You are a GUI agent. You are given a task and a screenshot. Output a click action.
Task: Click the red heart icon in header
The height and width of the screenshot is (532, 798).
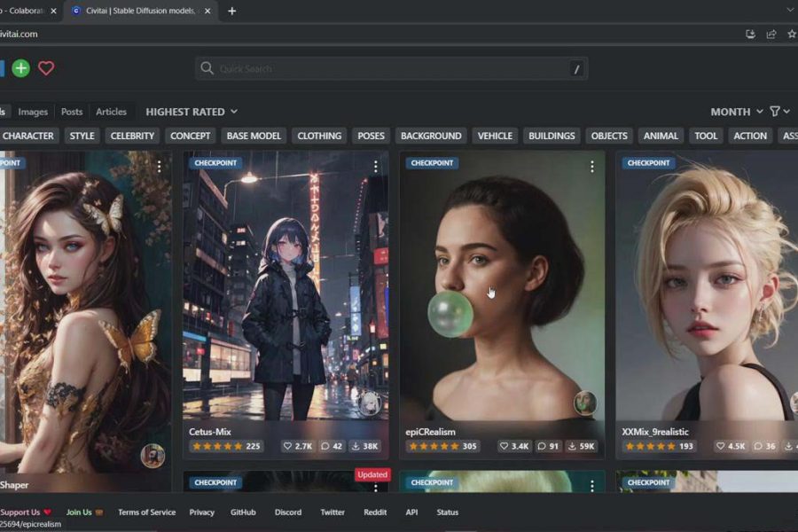point(46,68)
